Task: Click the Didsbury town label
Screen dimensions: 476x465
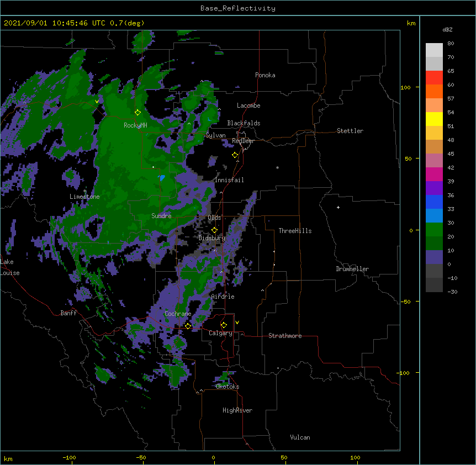Action: pyautogui.click(x=211, y=238)
